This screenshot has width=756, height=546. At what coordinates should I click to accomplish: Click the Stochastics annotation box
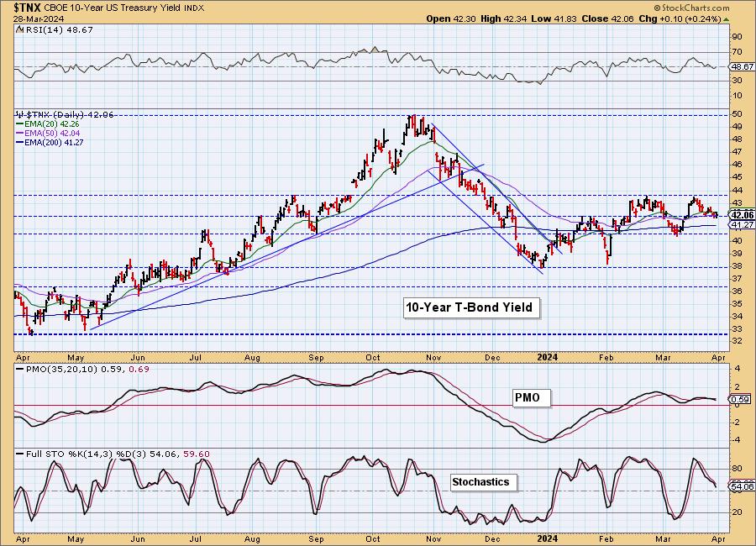coord(484,482)
